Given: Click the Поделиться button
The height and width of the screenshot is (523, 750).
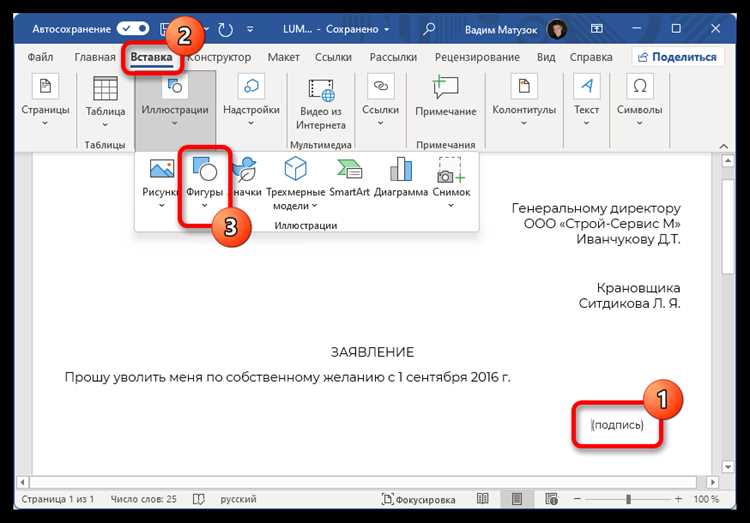Looking at the screenshot, I should pyautogui.click(x=678, y=57).
